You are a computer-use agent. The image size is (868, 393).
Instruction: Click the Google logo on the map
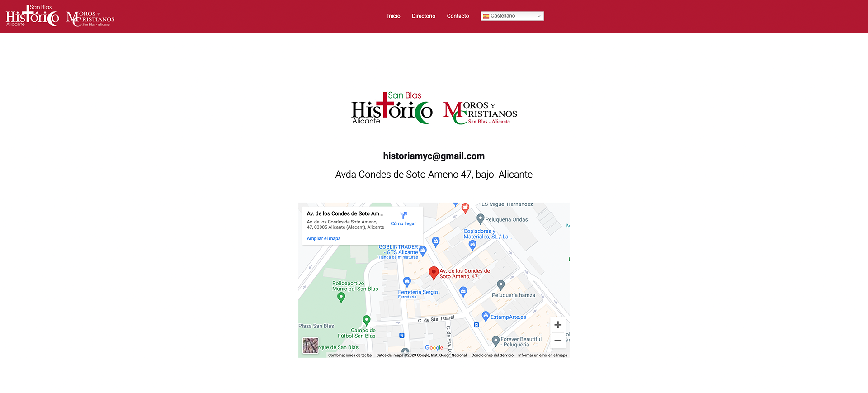pyautogui.click(x=434, y=347)
